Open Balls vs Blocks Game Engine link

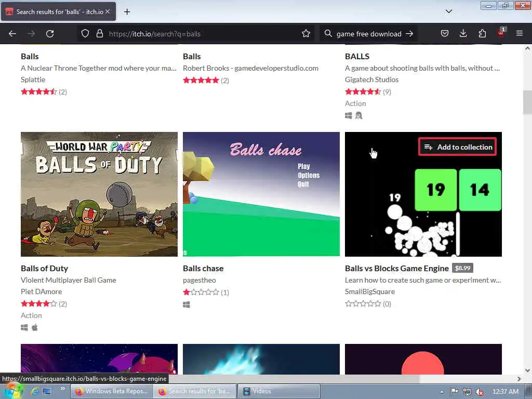(396, 269)
